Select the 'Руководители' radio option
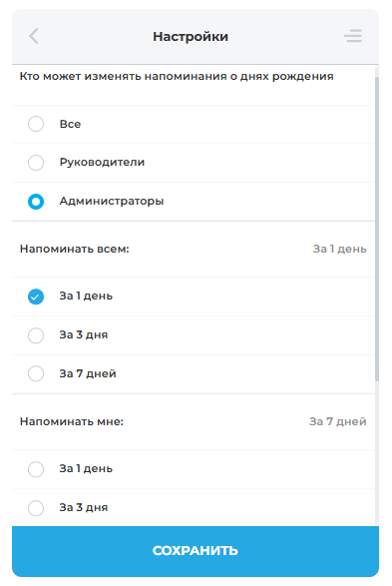392x586 pixels. (36, 163)
